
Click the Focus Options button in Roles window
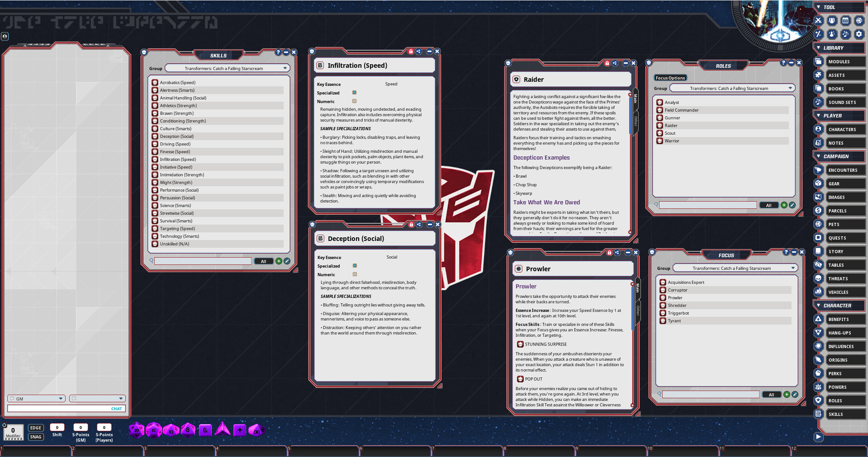pyautogui.click(x=670, y=78)
